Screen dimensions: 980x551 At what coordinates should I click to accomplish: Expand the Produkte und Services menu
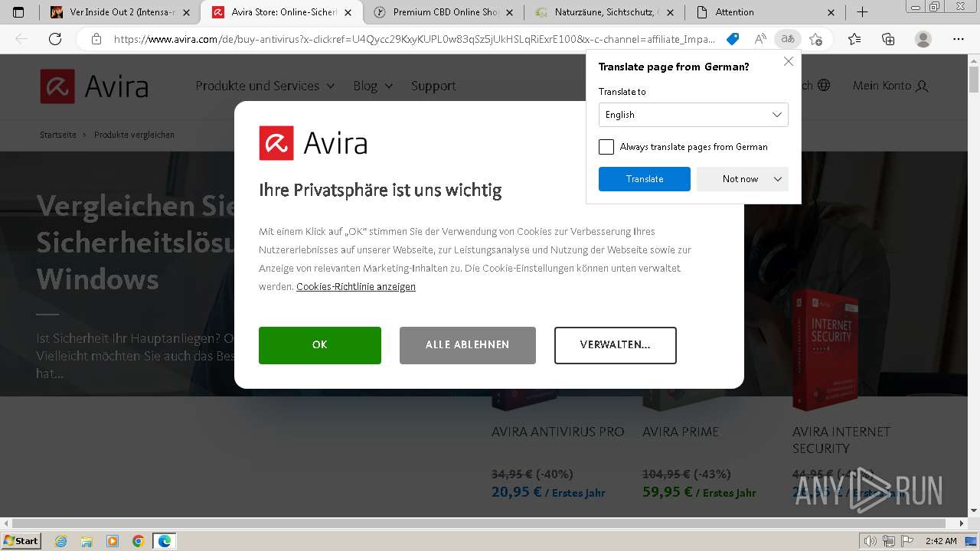[265, 86]
